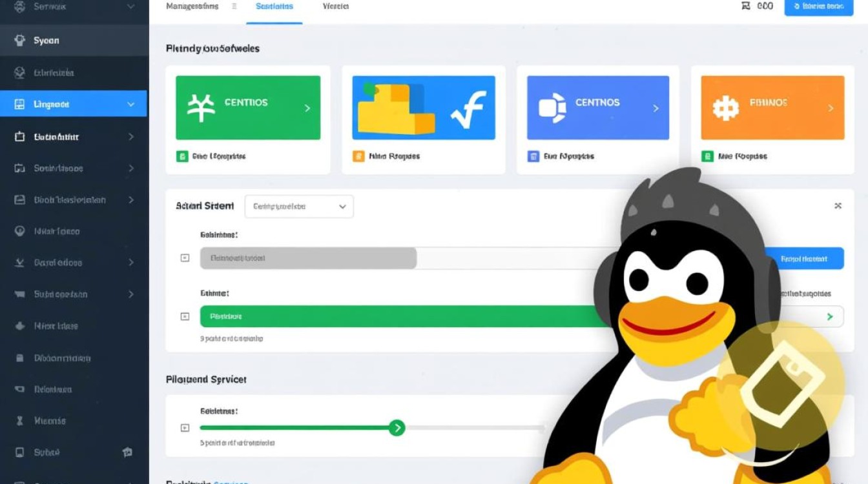Open the dropdown in the panel header row

[299, 207]
